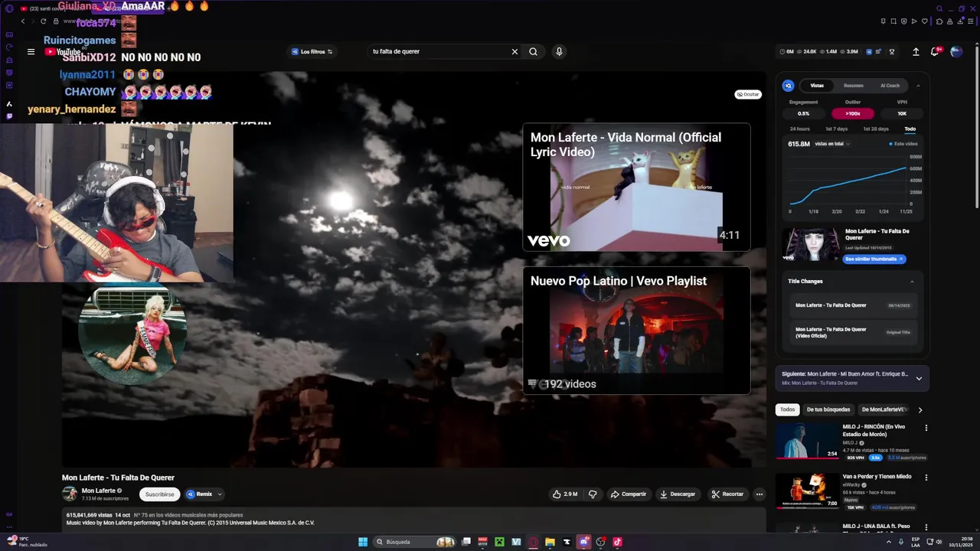Reload the page in the browser
This screenshot has width=980, height=551.
click(43, 21)
